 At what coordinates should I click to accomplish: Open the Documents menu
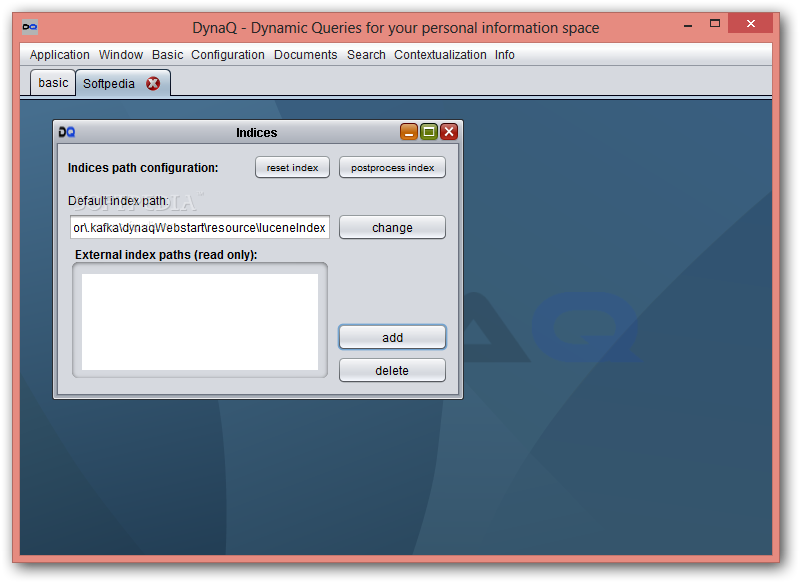[x=305, y=55]
